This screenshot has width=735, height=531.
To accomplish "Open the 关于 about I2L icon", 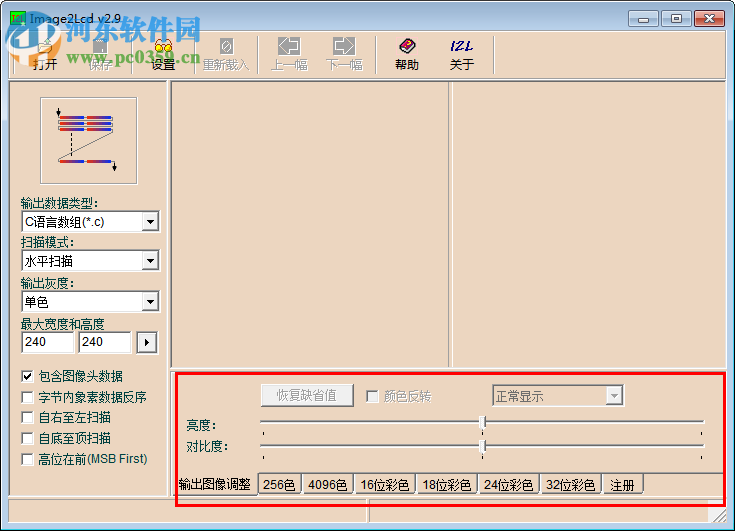I will [x=462, y=54].
